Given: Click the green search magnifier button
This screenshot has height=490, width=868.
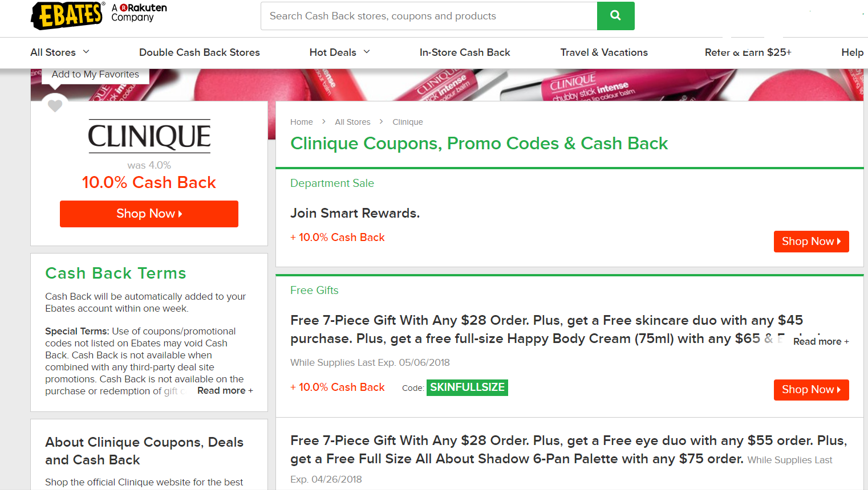Looking at the screenshot, I should pyautogui.click(x=615, y=16).
